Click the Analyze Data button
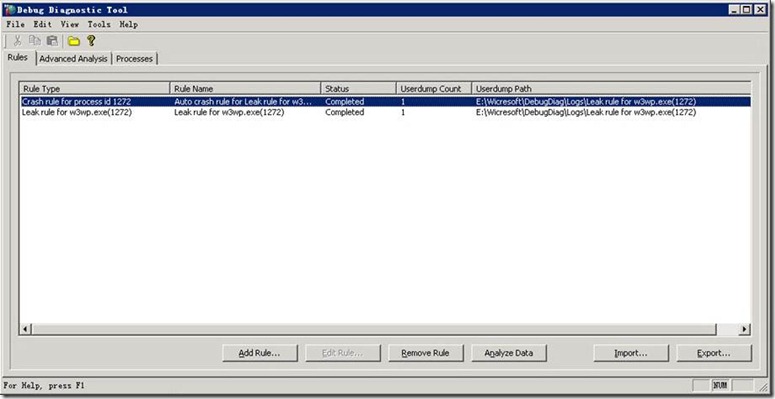775x399 pixels. click(x=509, y=353)
